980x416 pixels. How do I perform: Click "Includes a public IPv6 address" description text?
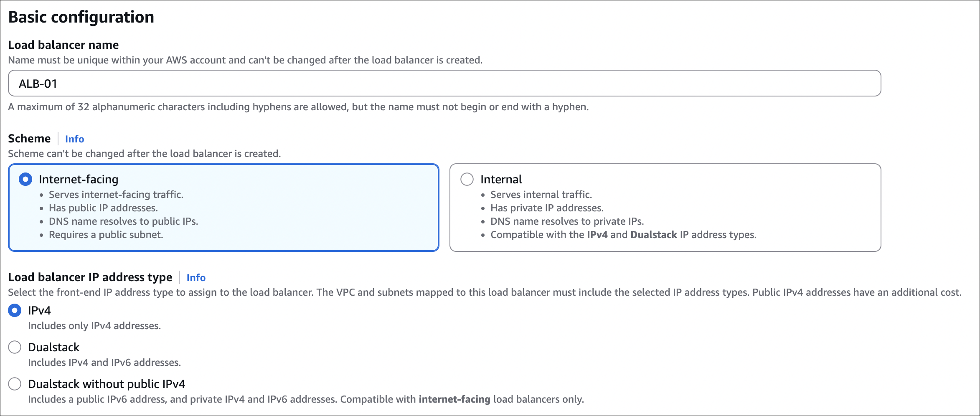[306, 399]
